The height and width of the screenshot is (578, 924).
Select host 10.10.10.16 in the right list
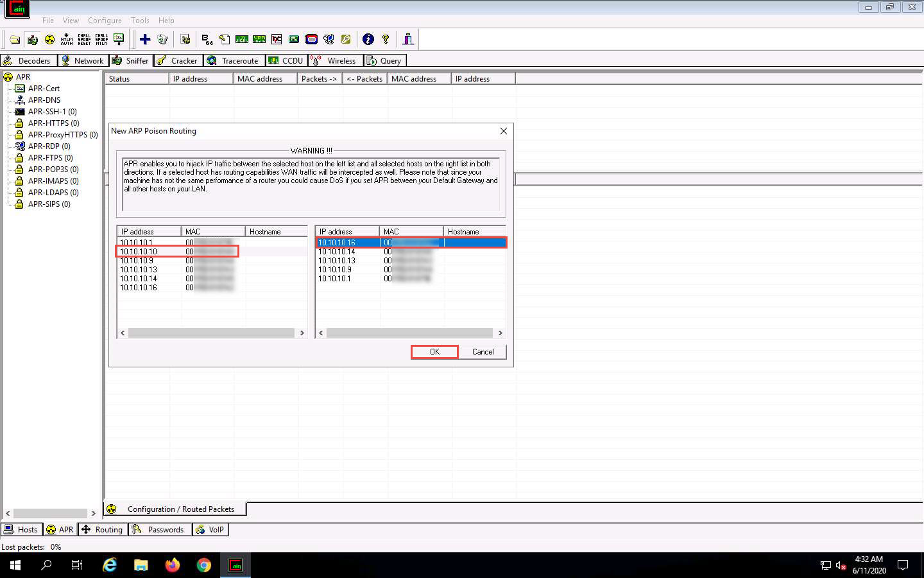click(x=411, y=243)
